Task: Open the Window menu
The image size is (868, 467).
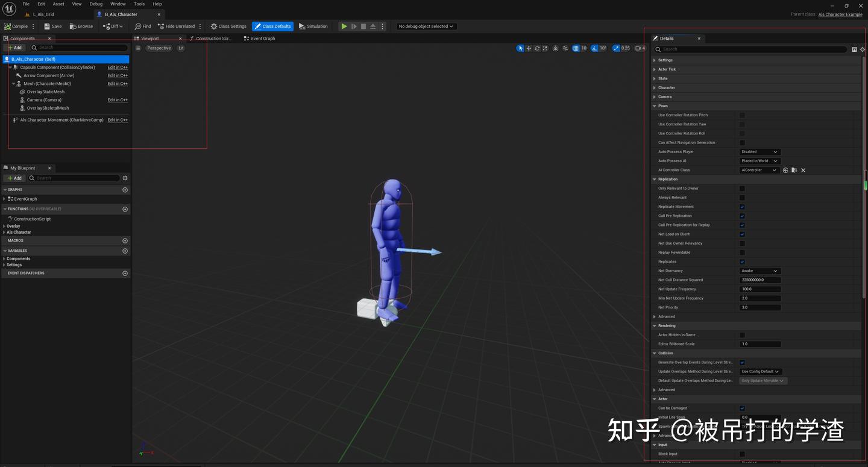Action: coord(118,4)
